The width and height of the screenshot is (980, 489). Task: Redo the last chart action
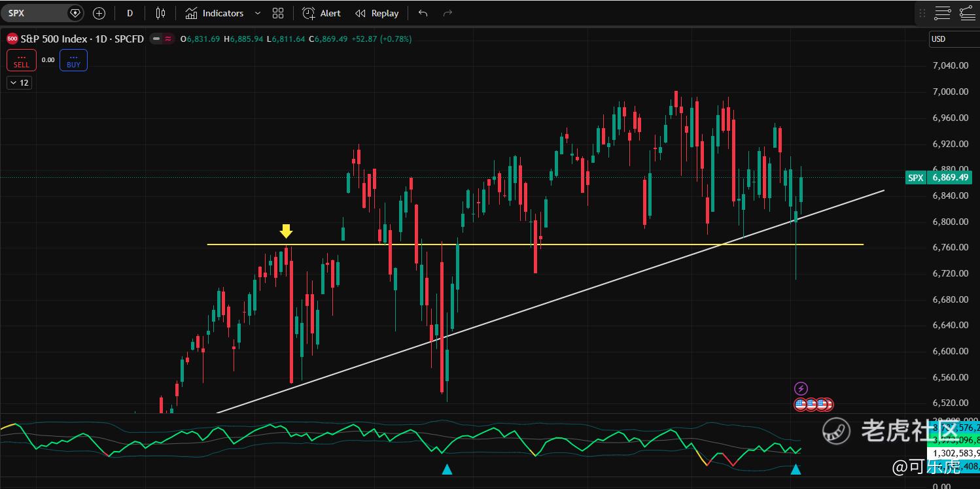pyautogui.click(x=447, y=13)
